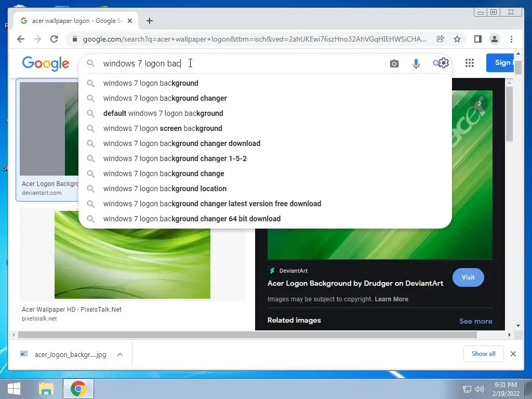Click the page's outer vertical scrollbar
Image resolution: width=532 pixels, height=399 pixels.
[x=518, y=68]
